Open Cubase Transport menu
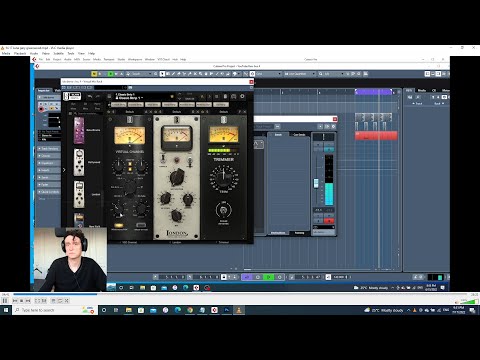The width and height of the screenshot is (480, 360). (109, 59)
